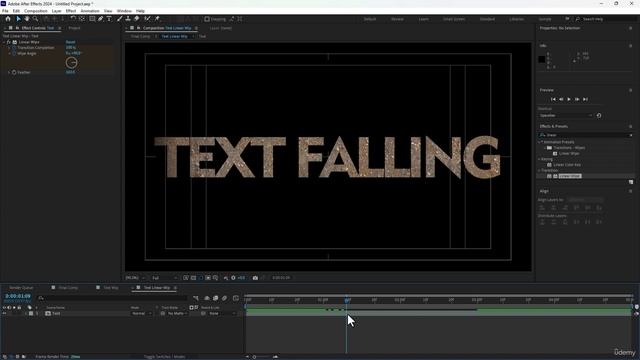The image size is (640, 360).
Task: Open the No Matte track matte dropdown
Action: (177, 313)
